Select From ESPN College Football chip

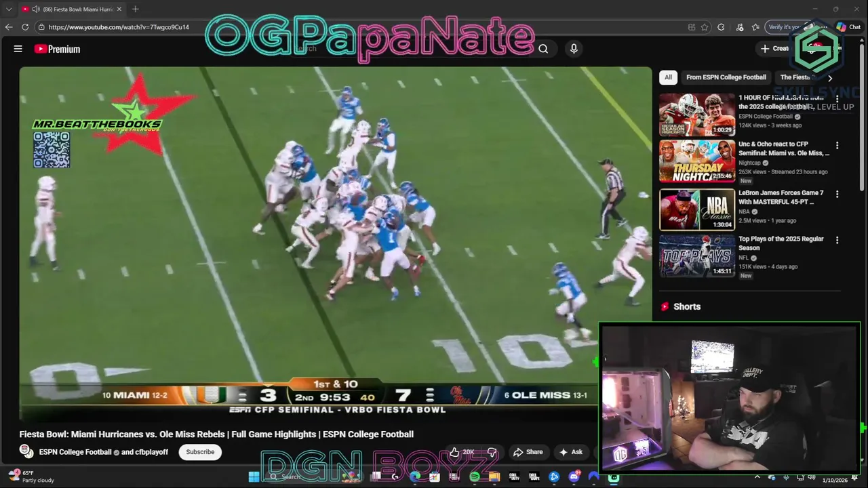726,77
